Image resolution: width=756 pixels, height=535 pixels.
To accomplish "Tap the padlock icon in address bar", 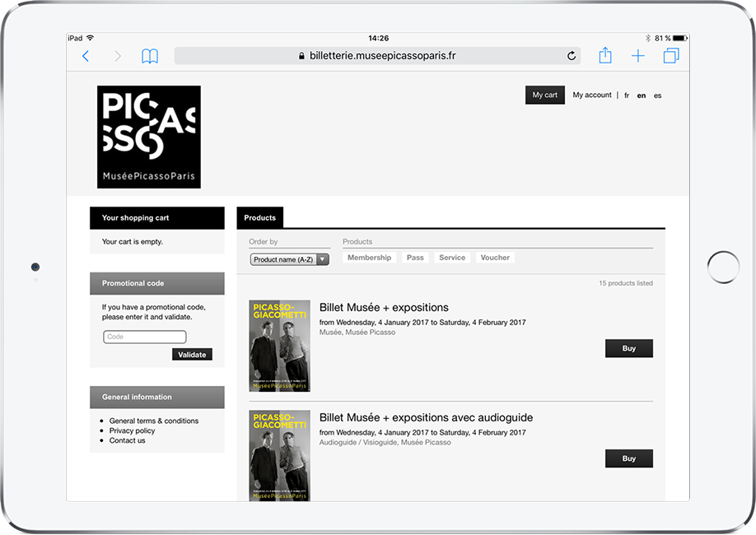I will pyautogui.click(x=301, y=56).
